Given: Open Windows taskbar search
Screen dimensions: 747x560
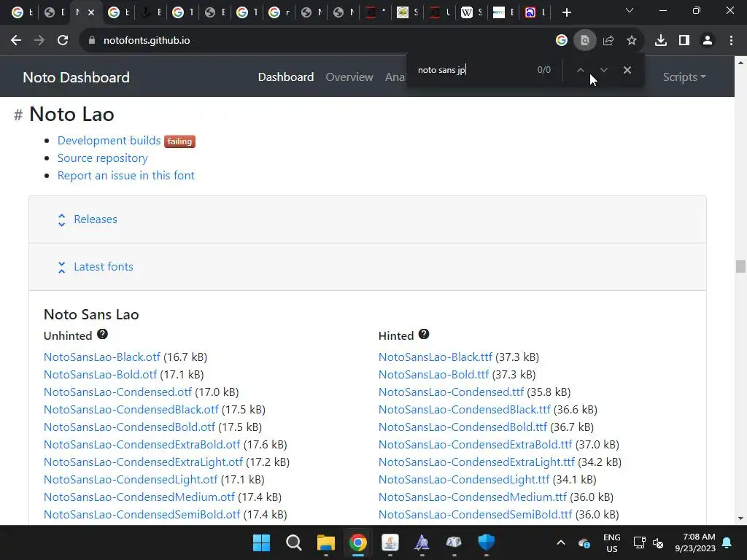Looking at the screenshot, I should [x=293, y=542].
